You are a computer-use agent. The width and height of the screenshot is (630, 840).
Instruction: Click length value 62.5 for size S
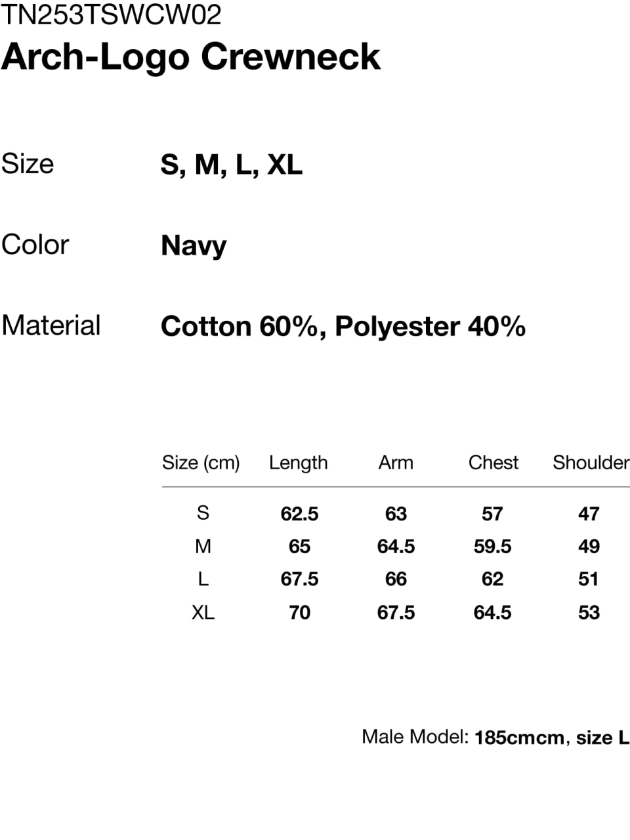tap(299, 514)
